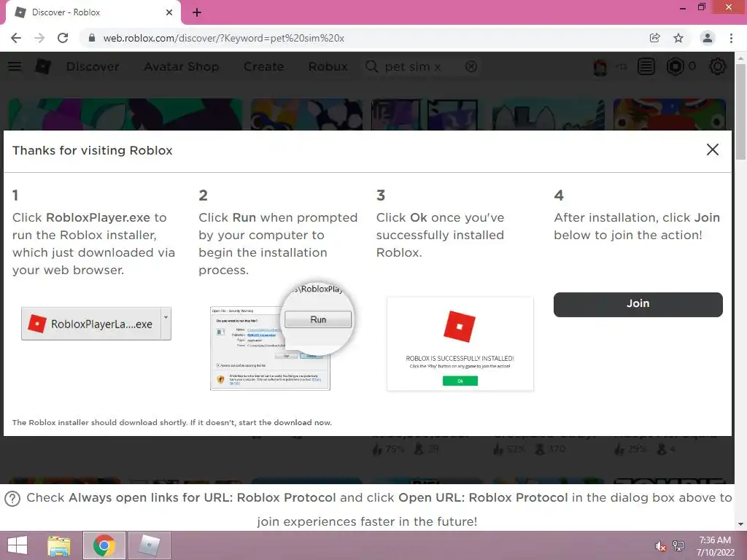Click the Thanks for visiting Roblox heading
The image size is (747, 560).
click(93, 150)
